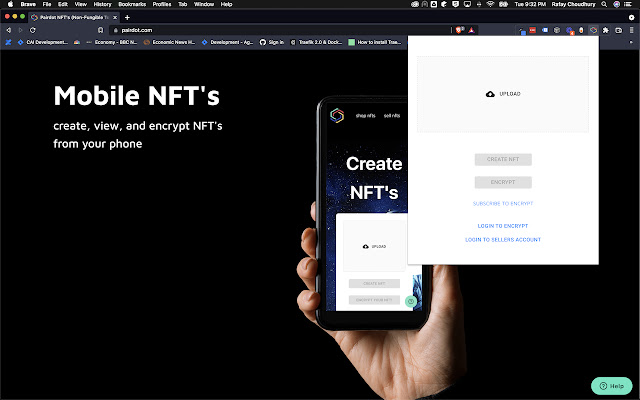This screenshot has height=400, width=640.
Task: Click the shop nfts link on phone
Action: [x=365, y=116]
